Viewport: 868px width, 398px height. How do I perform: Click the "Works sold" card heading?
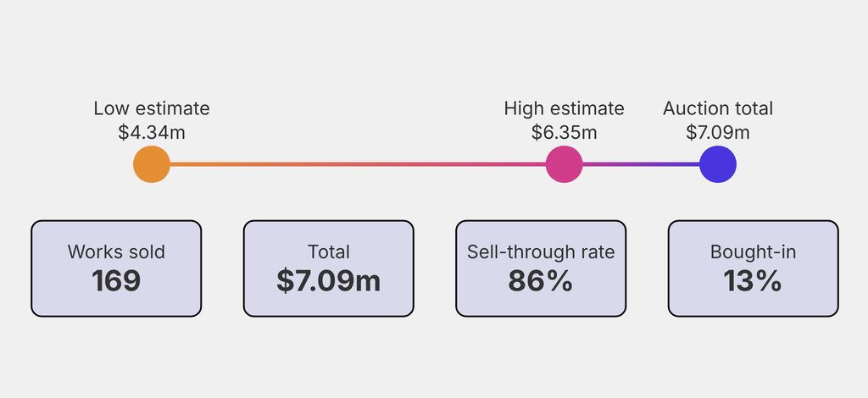pos(116,252)
